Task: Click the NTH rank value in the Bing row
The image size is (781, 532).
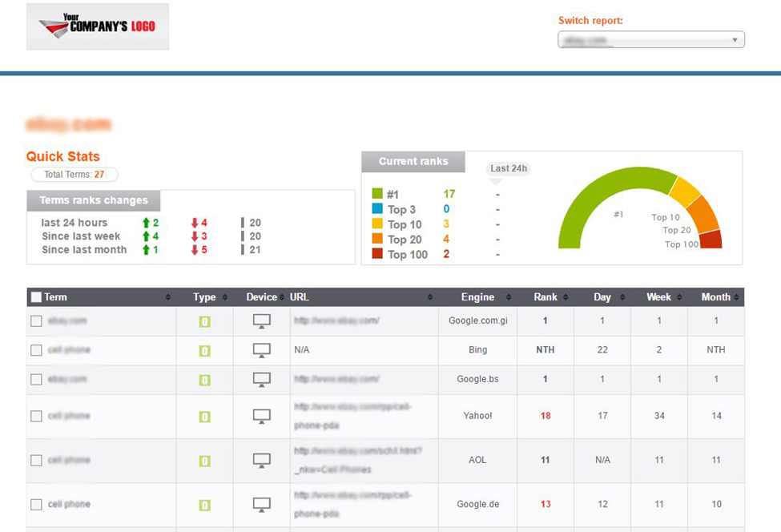Action: click(545, 350)
